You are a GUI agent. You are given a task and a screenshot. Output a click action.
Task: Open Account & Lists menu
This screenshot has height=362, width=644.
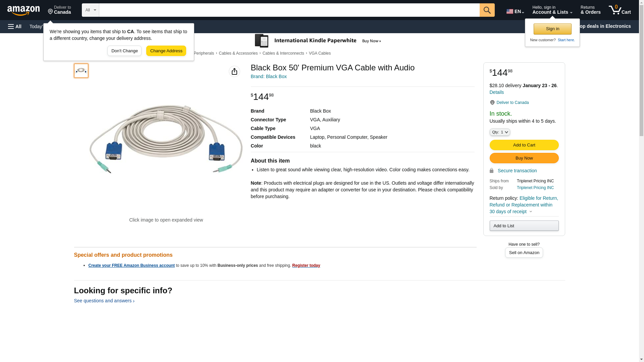click(x=552, y=10)
